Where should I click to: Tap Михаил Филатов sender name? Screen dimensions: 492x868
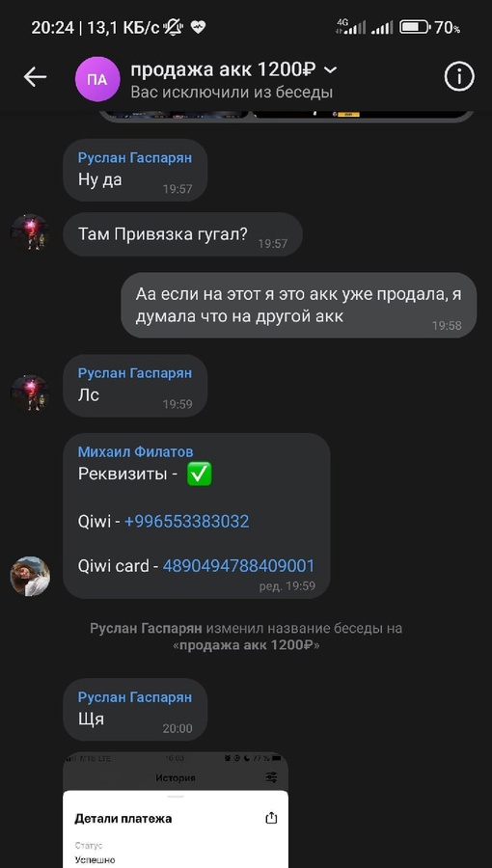tap(136, 451)
